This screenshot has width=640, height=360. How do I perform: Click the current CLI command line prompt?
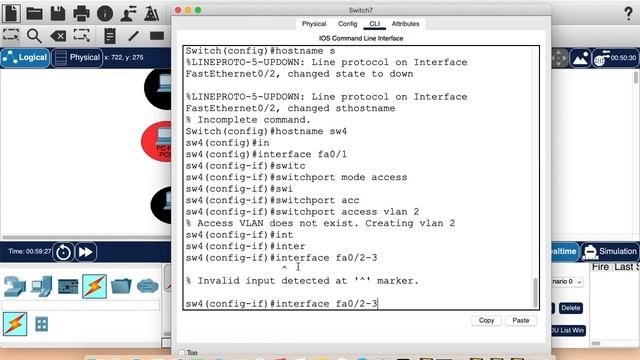tap(282, 304)
